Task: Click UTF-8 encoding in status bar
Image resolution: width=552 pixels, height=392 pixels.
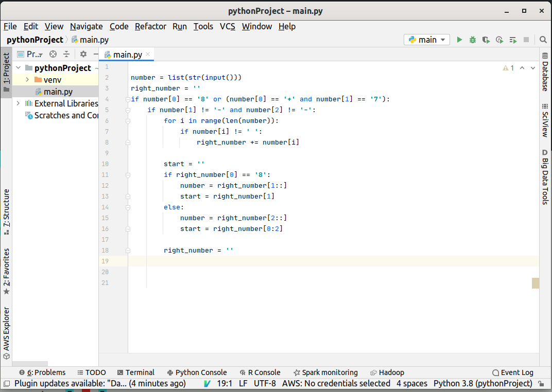Action: pyautogui.click(x=265, y=383)
